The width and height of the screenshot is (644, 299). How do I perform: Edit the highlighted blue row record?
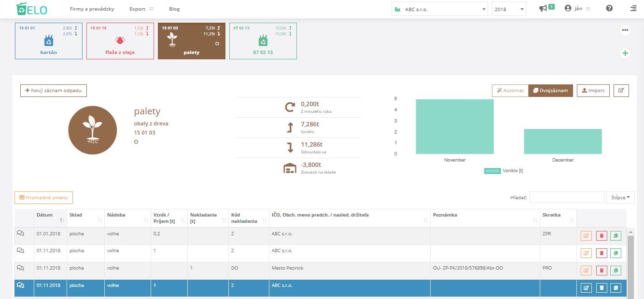587,288
